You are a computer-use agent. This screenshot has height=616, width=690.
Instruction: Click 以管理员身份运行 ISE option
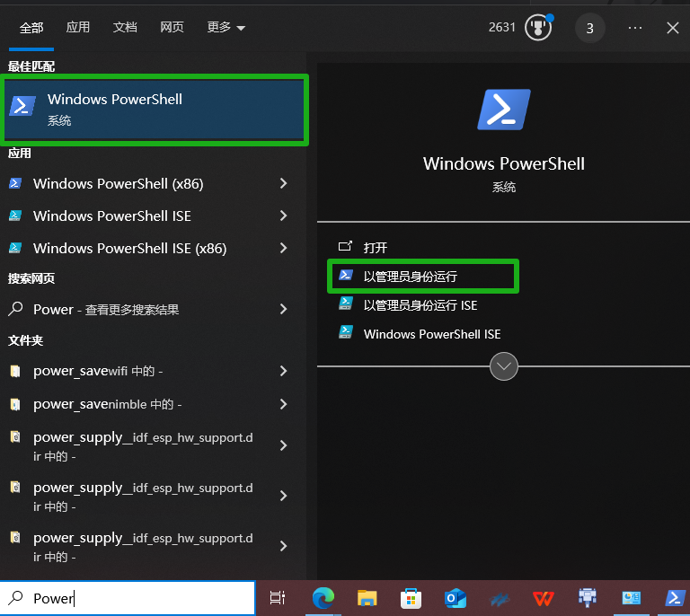(420, 305)
